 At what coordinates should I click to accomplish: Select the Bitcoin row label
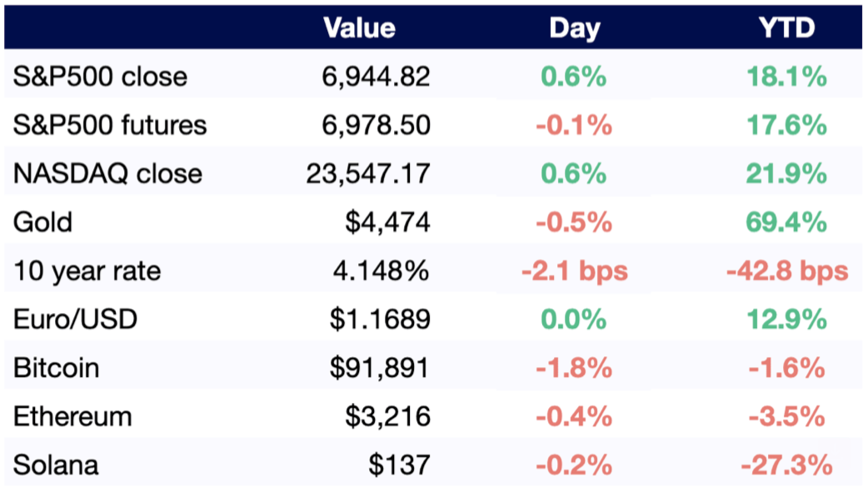(x=56, y=367)
